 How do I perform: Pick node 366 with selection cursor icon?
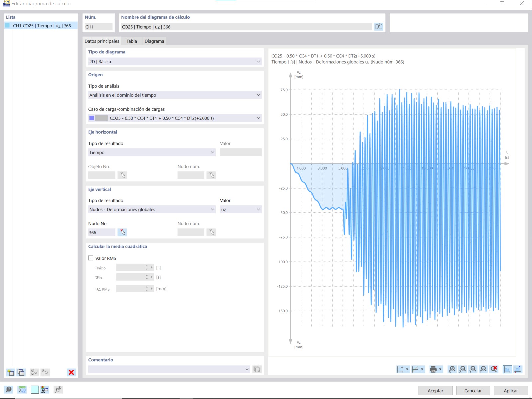tap(122, 232)
